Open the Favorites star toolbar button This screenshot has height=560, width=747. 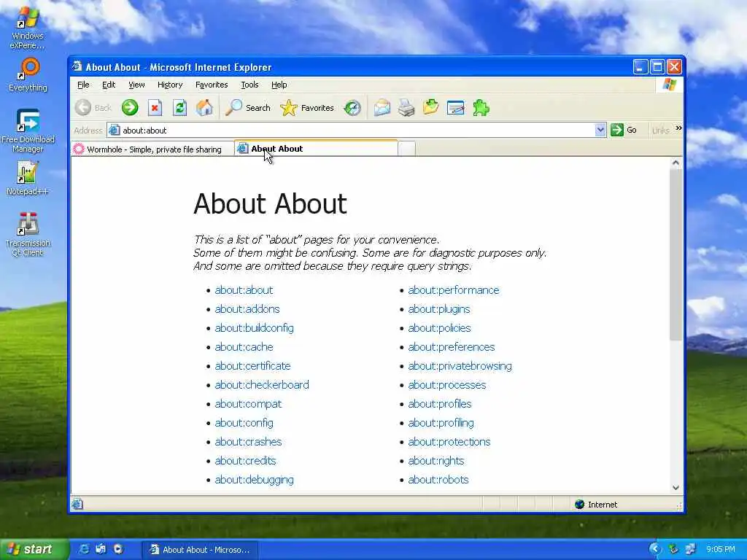point(307,108)
